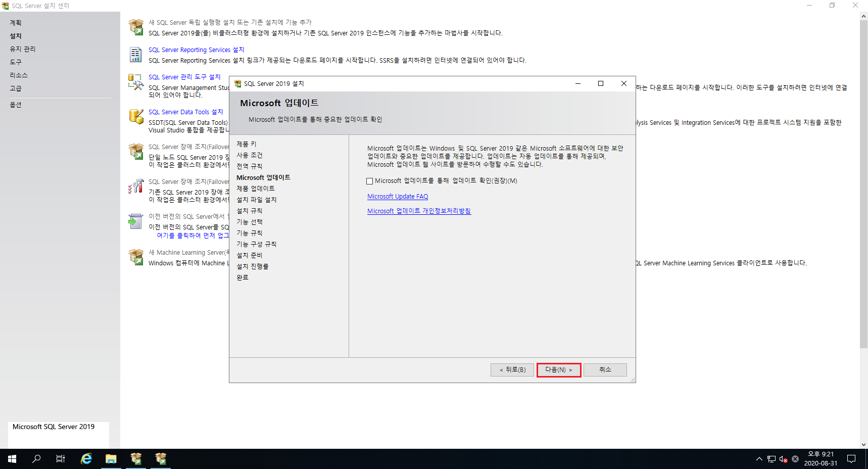
Task: Select 옵션 in the Installation Center sidebar
Action: (16, 105)
